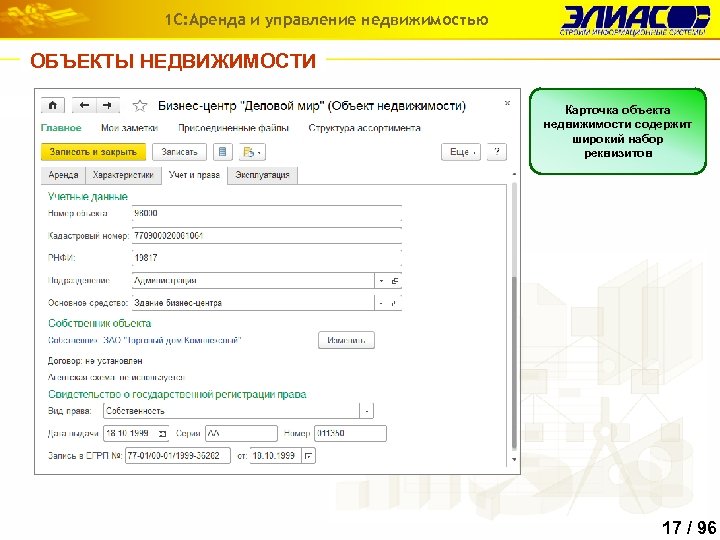Expand the Подразделение dropdown list
Screen dimensions: 720x540
(x=381, y=281)
